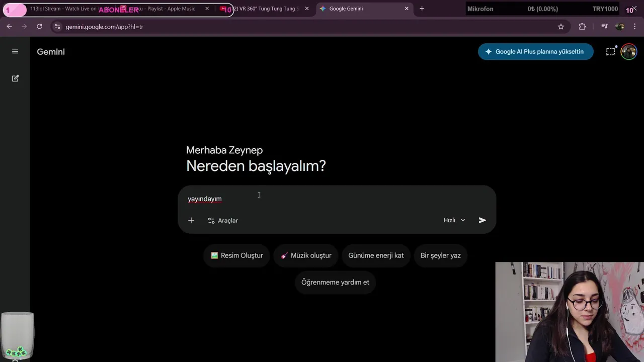This screenshot has width=644, height=362.
Task: Open the Google account avatar in Gemini
Action: 629,51
